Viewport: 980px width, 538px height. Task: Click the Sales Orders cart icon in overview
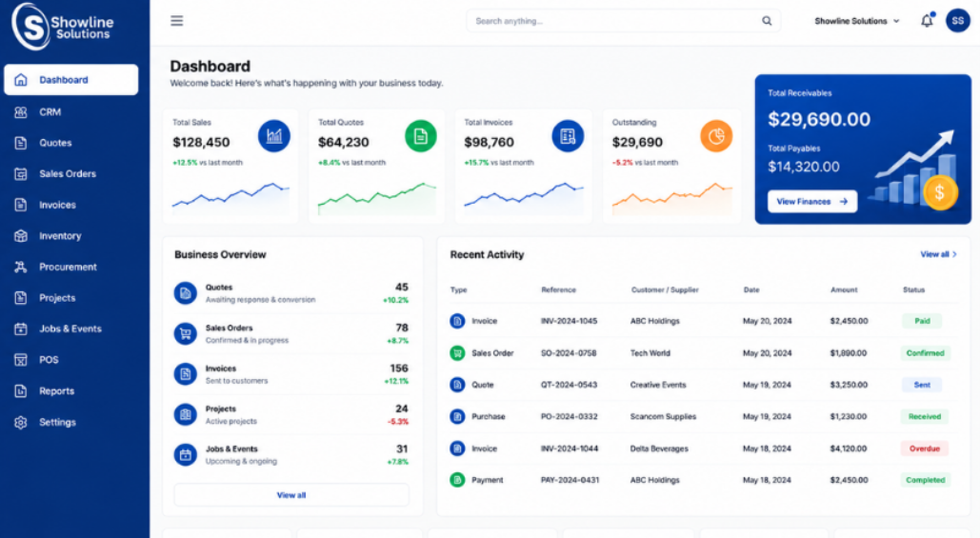(185, 333)
